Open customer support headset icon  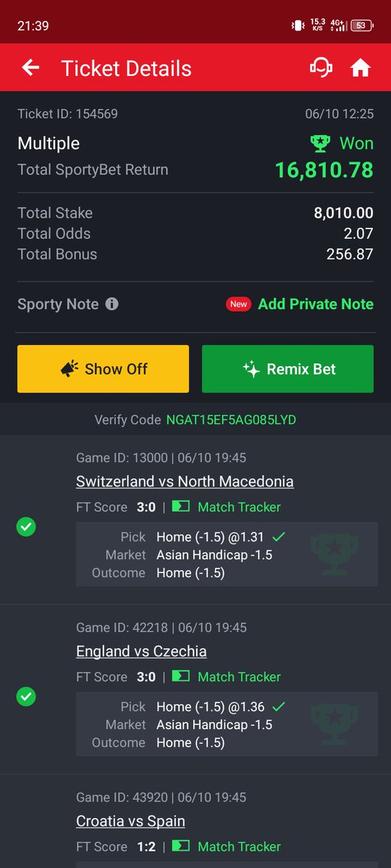tap(321, 68)
